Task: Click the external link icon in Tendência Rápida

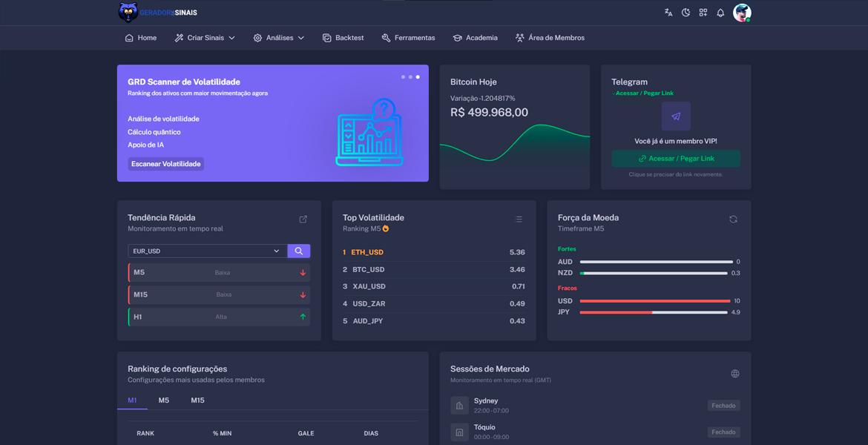Action: [303, 220]
